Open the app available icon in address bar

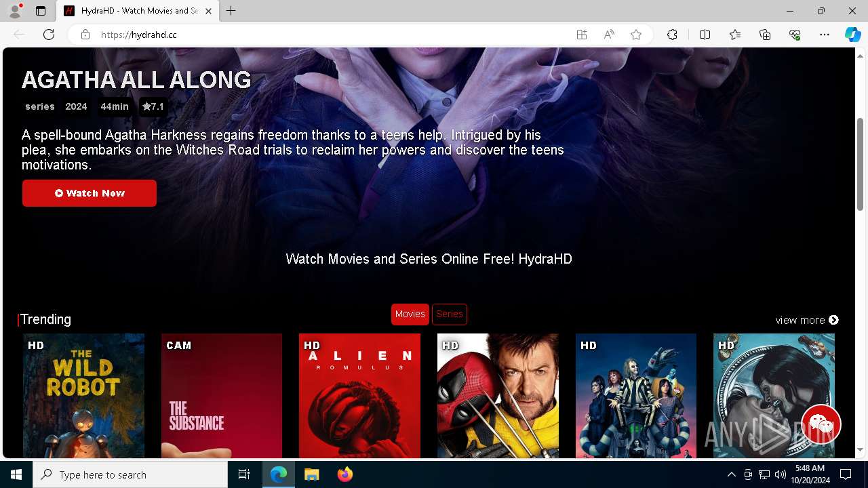tap(582, 35)
